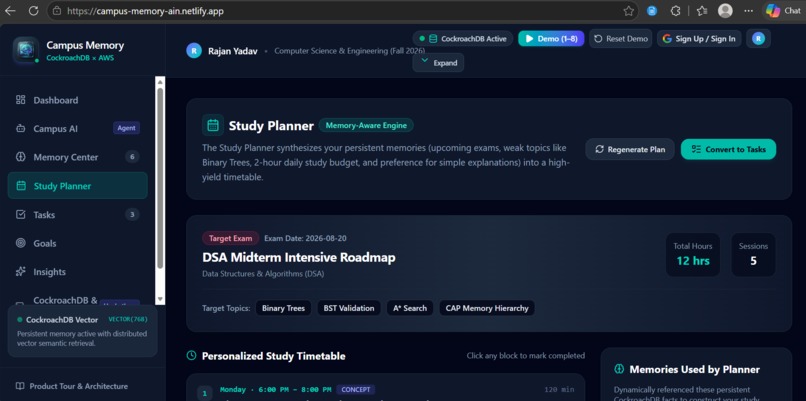
Task: Click the Insights sparkle icon
Action: pyautogui.click(x=21, y=271)
